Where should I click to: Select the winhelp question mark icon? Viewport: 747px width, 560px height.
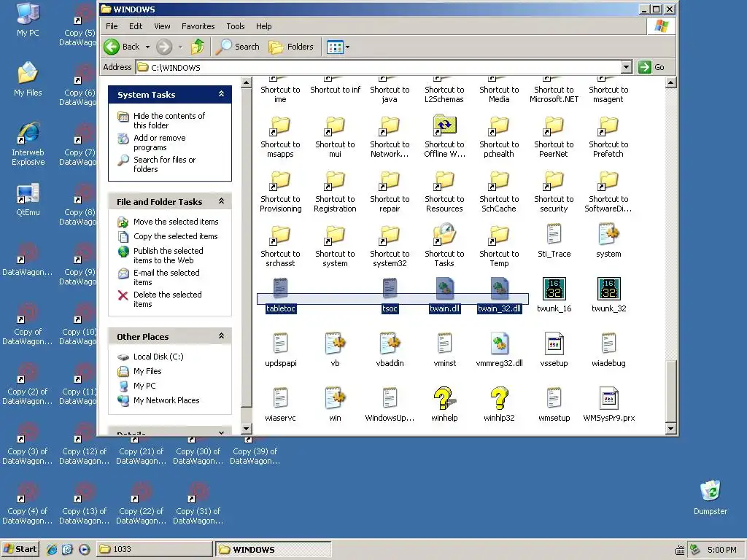point(444,398)
